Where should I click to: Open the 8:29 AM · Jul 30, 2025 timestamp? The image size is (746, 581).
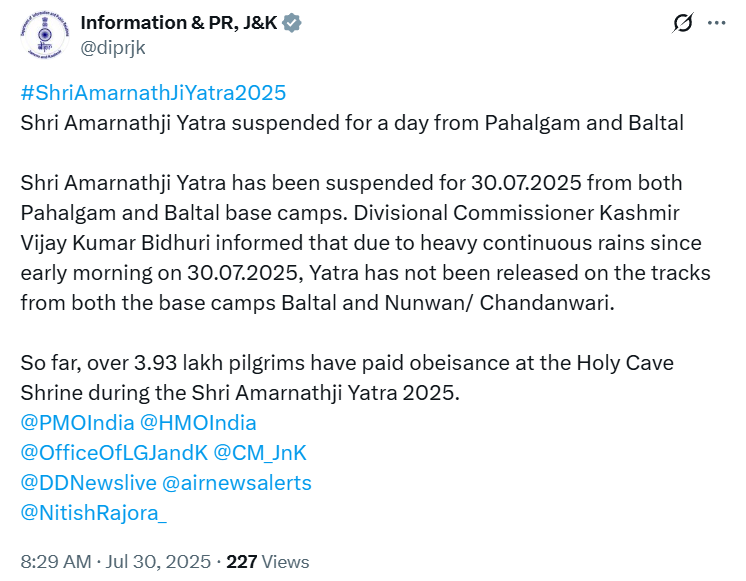pos(117,562)
